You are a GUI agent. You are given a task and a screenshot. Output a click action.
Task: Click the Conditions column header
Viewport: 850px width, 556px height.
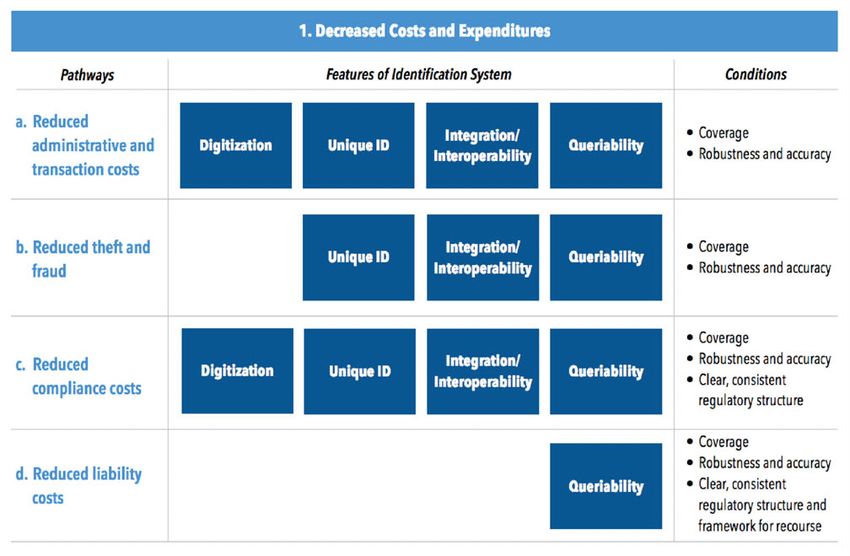pos(755,74)
